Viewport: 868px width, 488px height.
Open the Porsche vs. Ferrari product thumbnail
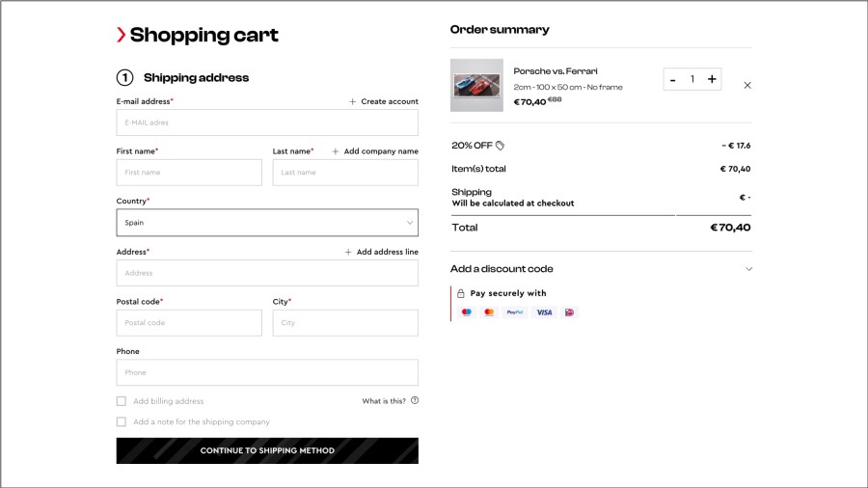(x=476, y=85)
